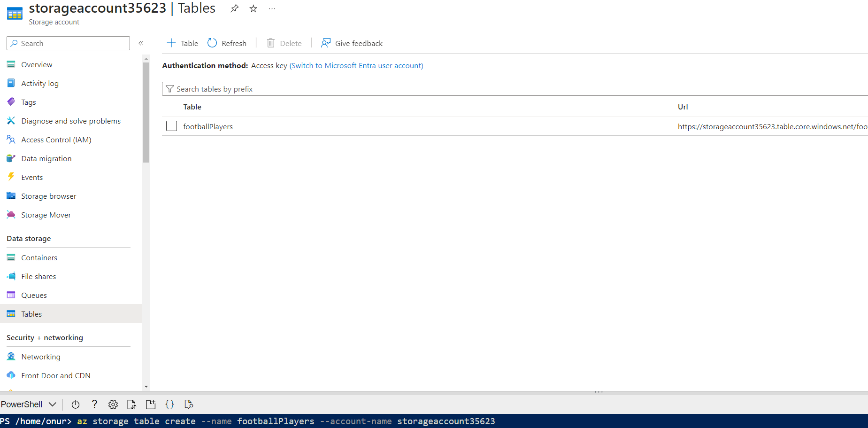Viewport: 868px width, 428px height.
Task: Open Cloud Shell help question mark
Action: click(94, 405)
